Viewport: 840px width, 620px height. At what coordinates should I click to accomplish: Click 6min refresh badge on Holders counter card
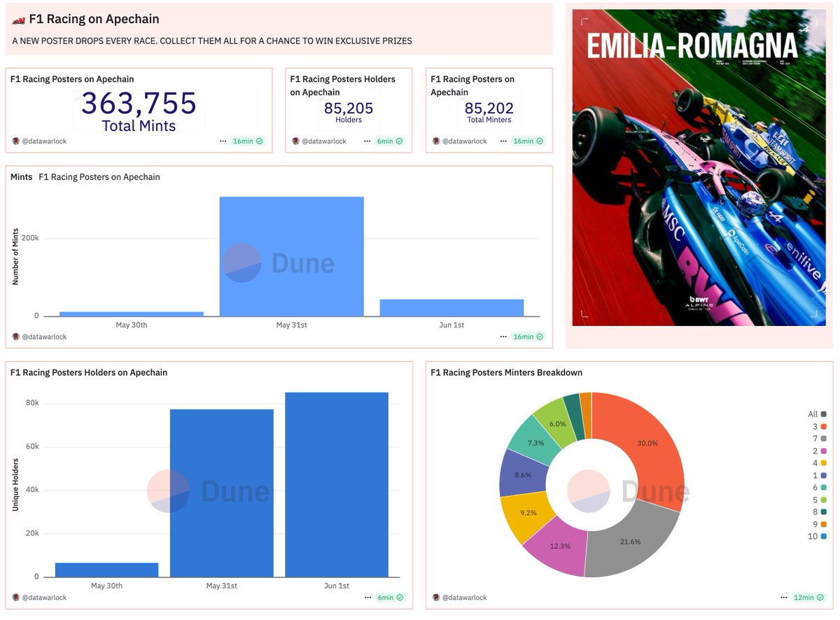[390, 141]
